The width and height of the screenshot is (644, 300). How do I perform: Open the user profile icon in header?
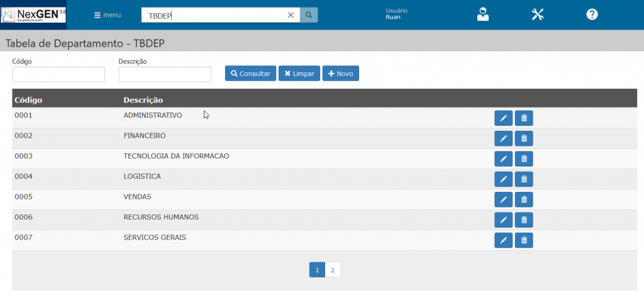pyautogui.click(x=482, y=14)
